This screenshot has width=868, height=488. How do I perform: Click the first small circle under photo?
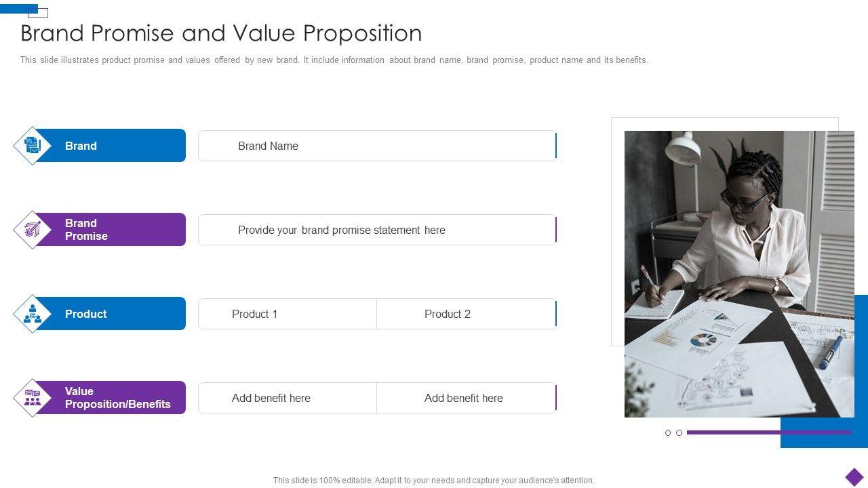(668, 432)
